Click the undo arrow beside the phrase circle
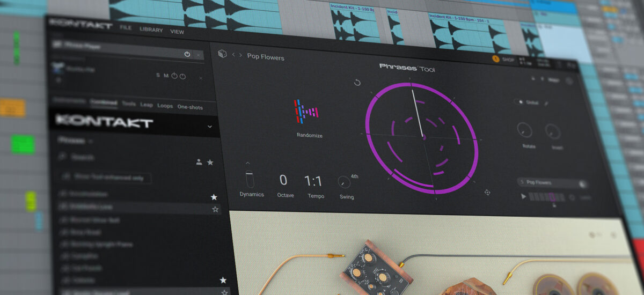The image size is (644, 295). pos(357,83)
